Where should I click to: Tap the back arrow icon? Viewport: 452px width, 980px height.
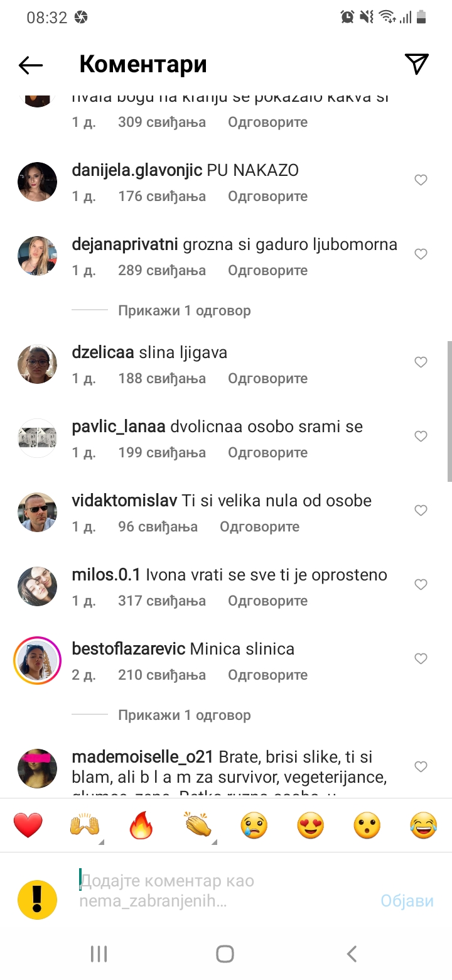(30, 65)
